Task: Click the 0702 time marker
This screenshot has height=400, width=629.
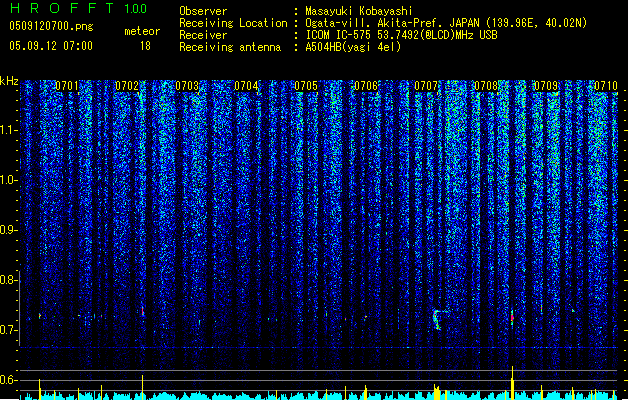Action: point(127,86)
